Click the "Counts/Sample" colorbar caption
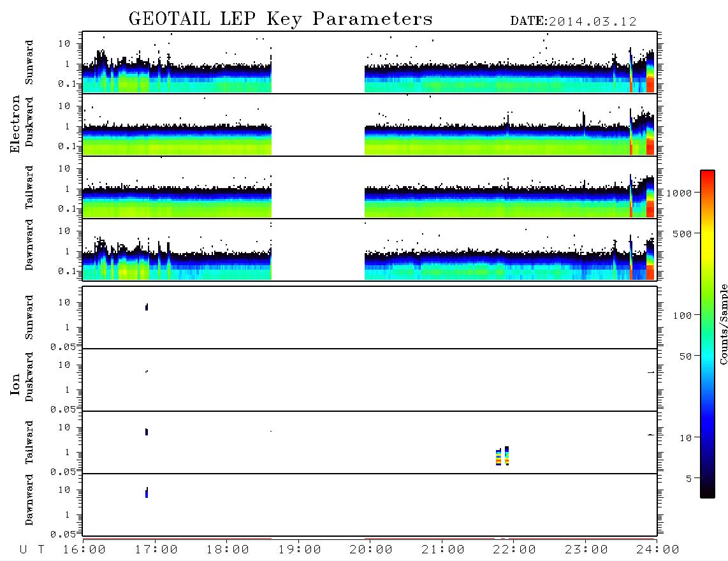The width and height of the screenshot is (728, 561). 723,324
